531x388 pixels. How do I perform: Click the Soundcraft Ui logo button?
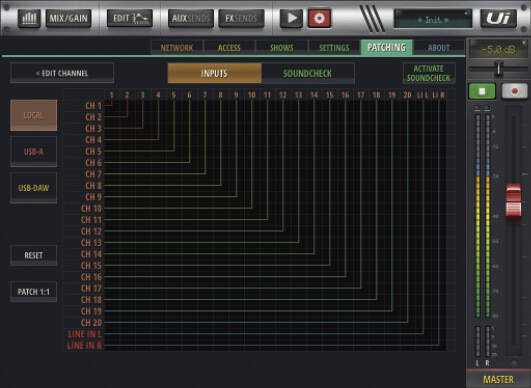tap(498, 18)
